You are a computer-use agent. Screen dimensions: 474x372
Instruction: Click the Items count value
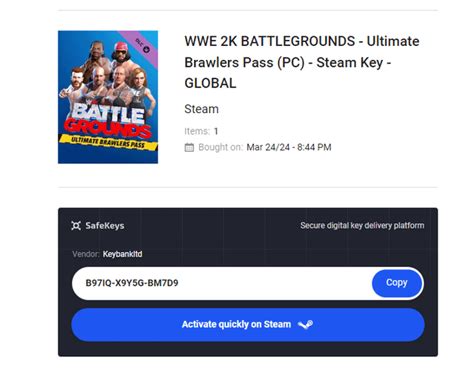[x=216, y=131]
